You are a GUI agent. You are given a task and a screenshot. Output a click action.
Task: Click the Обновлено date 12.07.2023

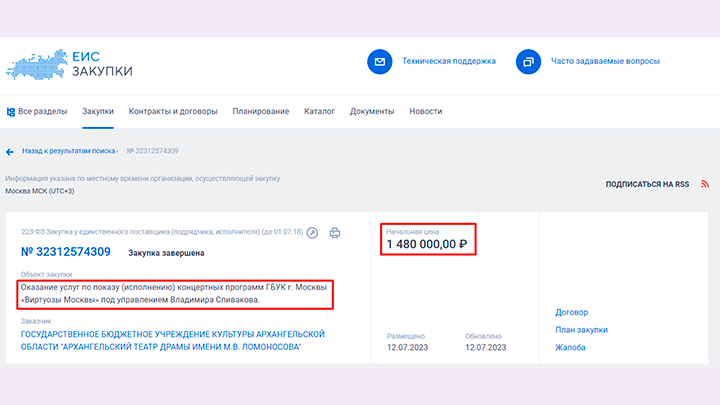point(485,347)
